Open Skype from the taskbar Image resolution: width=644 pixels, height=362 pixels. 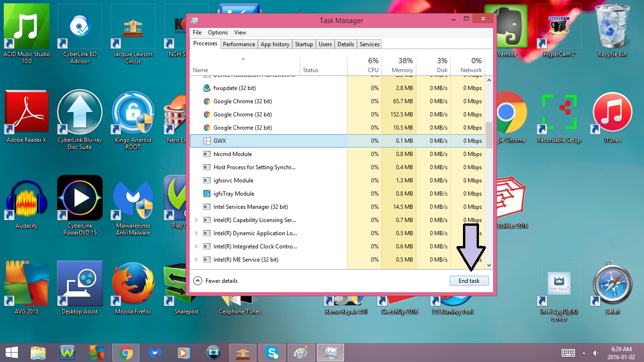click(272, 352)
